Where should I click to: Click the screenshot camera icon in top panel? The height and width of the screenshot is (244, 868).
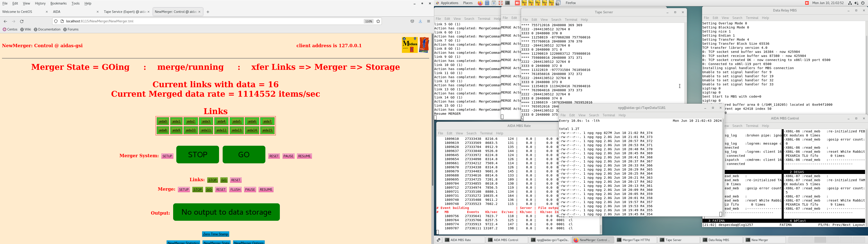click(x=558, y=3)
